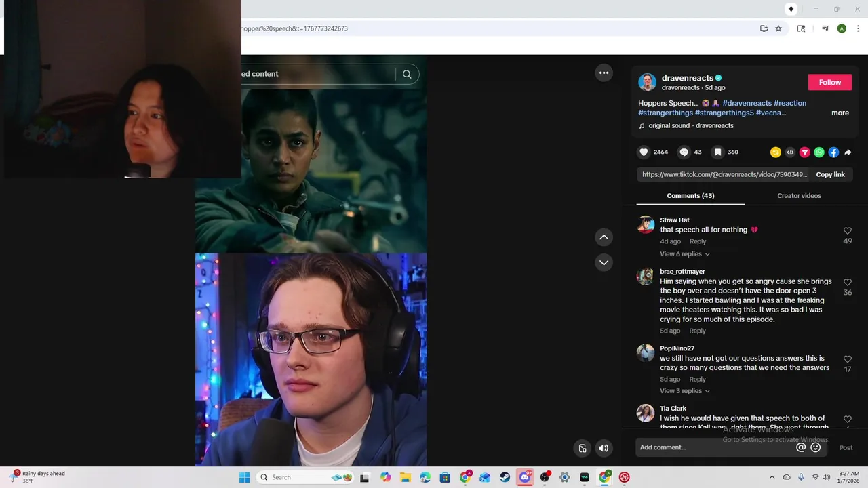Send to friends with red arrow icon
Viewport: 868px width, 488px height.
804,152
